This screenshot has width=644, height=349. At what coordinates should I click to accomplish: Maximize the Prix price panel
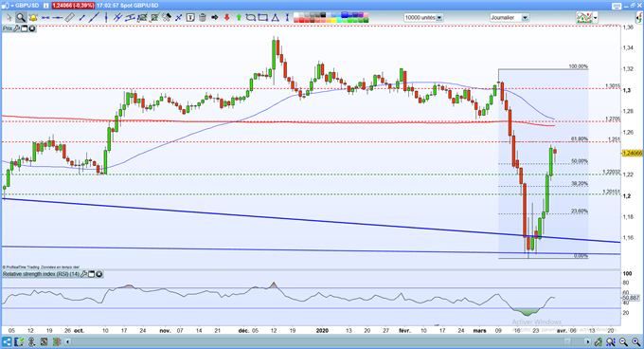[x=25, y=28]
